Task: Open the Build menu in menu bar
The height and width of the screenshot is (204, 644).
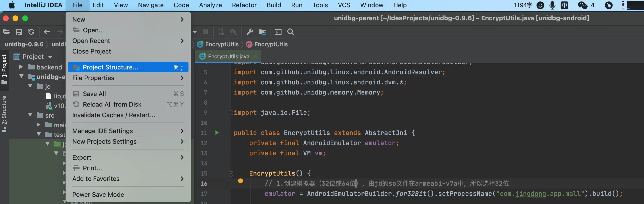Action: point(274,5)
